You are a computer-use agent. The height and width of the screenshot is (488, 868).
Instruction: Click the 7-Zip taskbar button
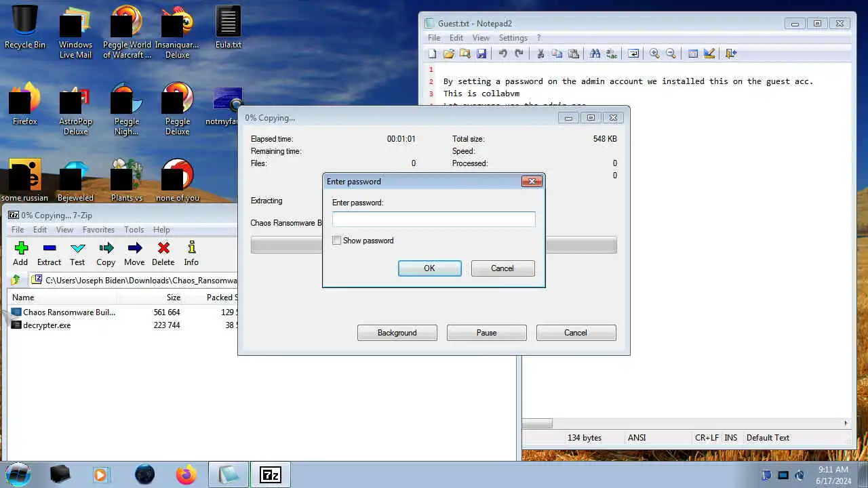271,474
